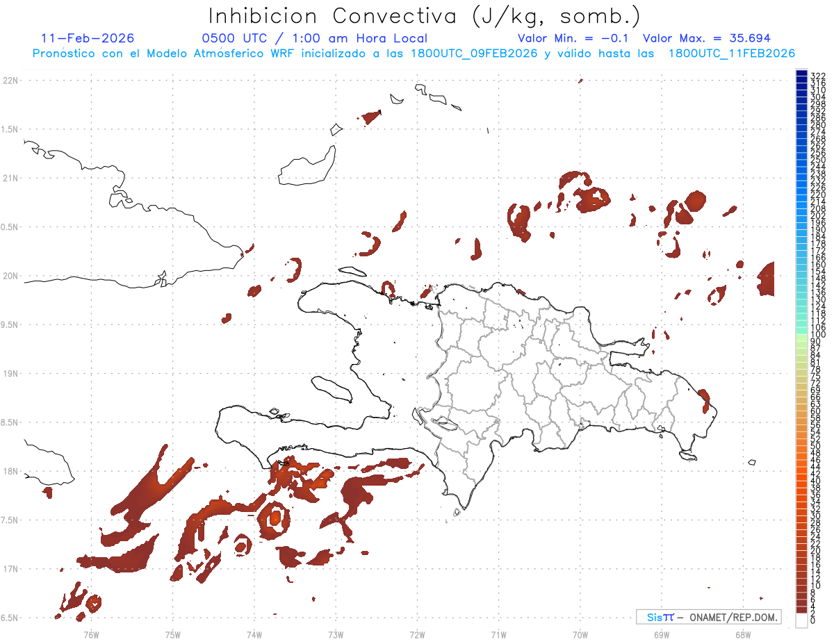Click the time "0500 UTC / 1:00 am Hora Local"
This screenshot has width=834, height=644.
click(314, 38)
